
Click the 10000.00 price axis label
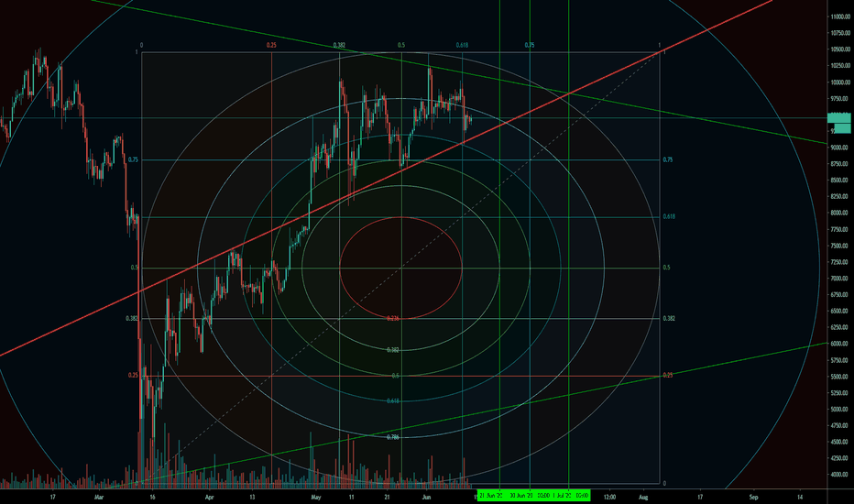coord(840,82)
